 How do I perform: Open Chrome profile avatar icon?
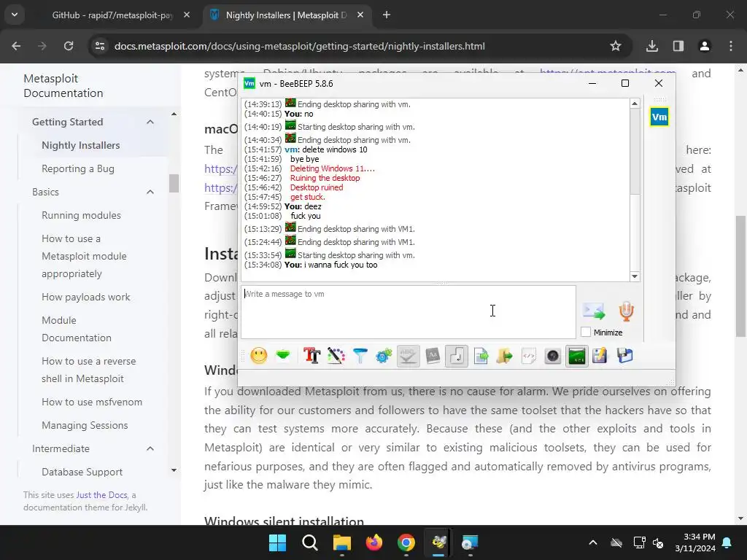tap(705, 46)
